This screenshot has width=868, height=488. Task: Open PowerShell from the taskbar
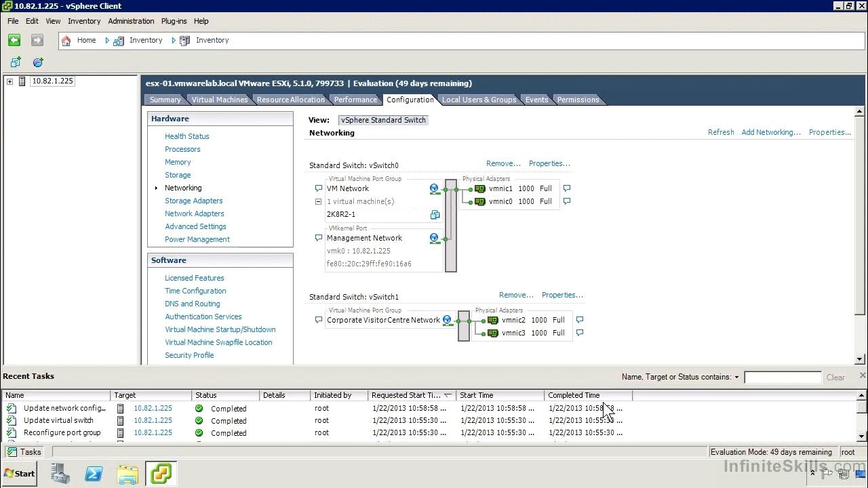click(94, 474)
